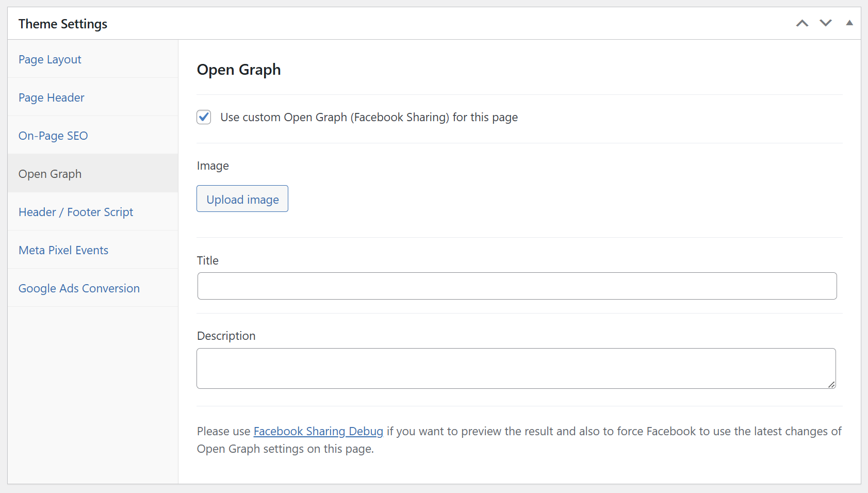Go to Meta Pixel Events settings
This screenshot has width=868, height=493.
(63, 250)
